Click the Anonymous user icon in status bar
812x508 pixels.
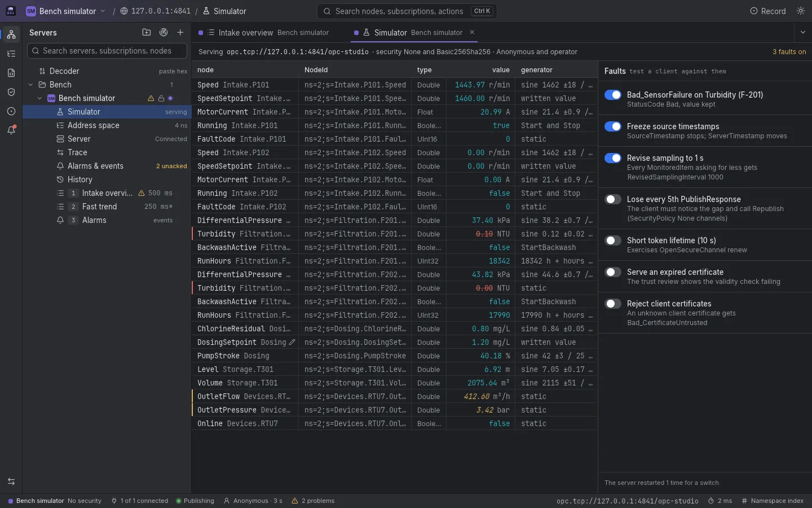click(x=227, y=501)
